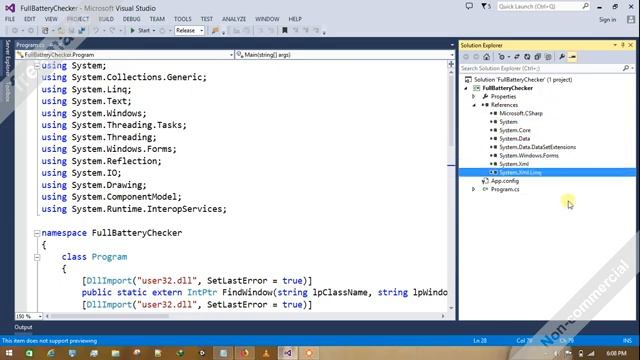Open the Solution Explorer window options dropdown

click(615, 45)
